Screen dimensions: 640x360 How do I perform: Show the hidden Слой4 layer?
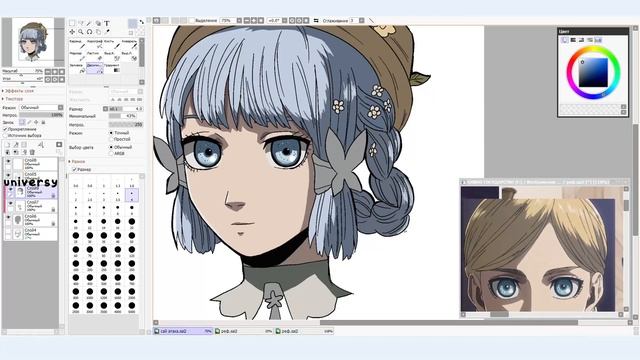[8, 231]
